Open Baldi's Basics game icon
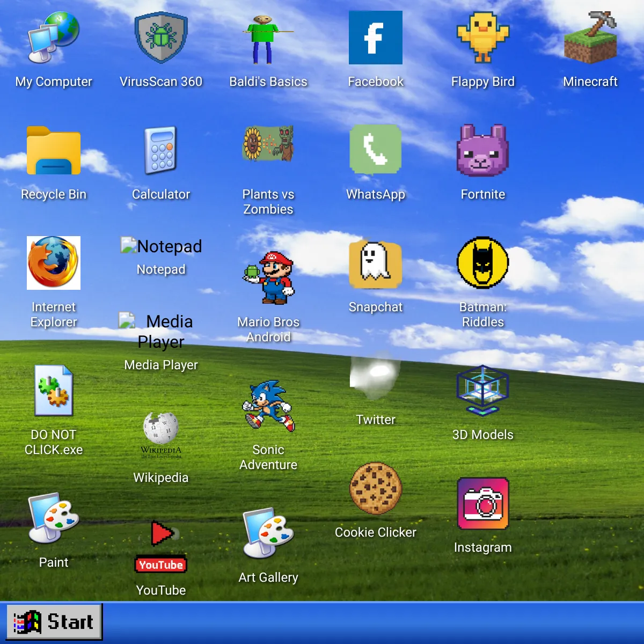 tap(268, 38)
